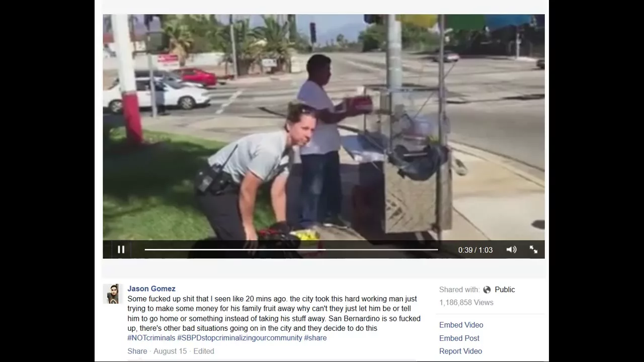Seek within the played portion of the progress bar
The width and height of the screenshot is (644, 362).
[x=235, y=249]
